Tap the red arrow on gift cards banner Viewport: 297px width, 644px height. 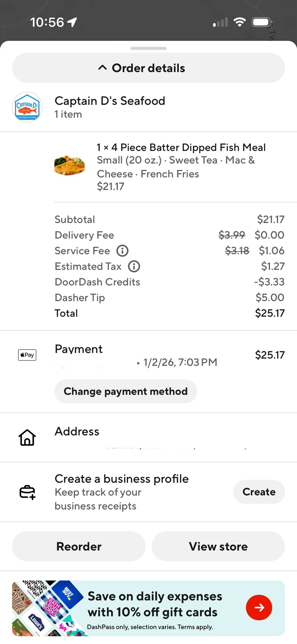[x=259, y=607]
